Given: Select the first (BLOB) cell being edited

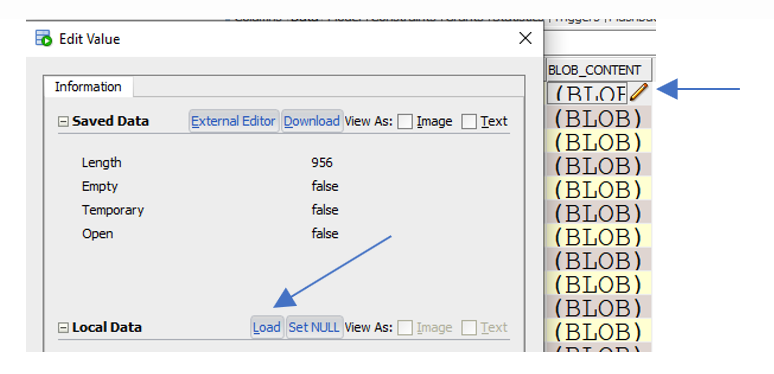Looking at the screenshot, I should point(587,93).
